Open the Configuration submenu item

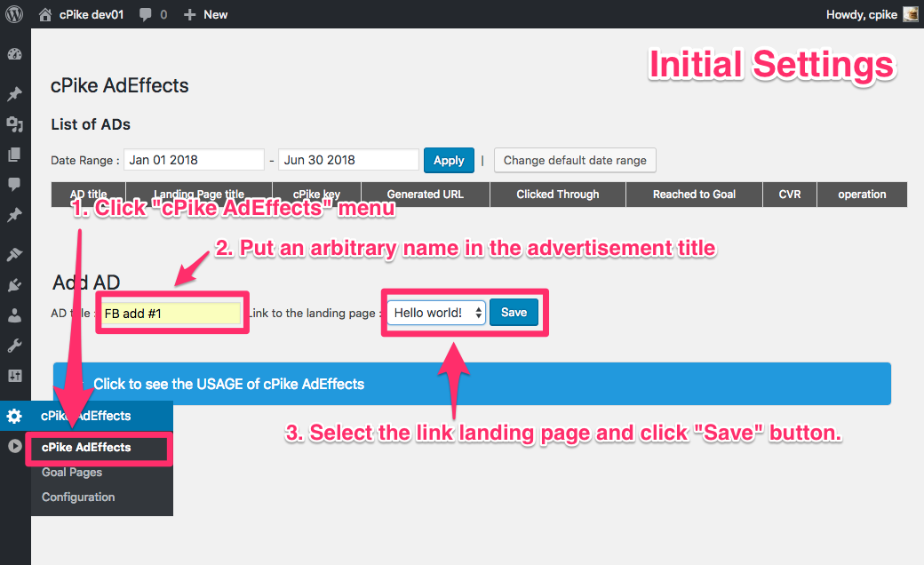(x=78, y=497)
